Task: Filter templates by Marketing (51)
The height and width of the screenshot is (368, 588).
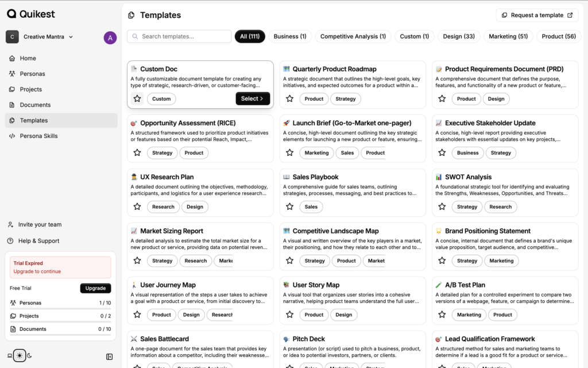Action: click(508, 37)
